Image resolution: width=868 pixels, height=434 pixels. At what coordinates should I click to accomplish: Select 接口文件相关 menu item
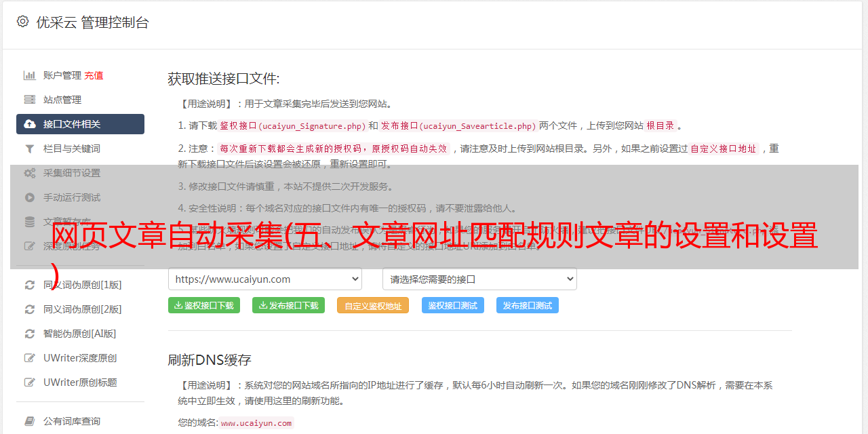tap(80, 124)
